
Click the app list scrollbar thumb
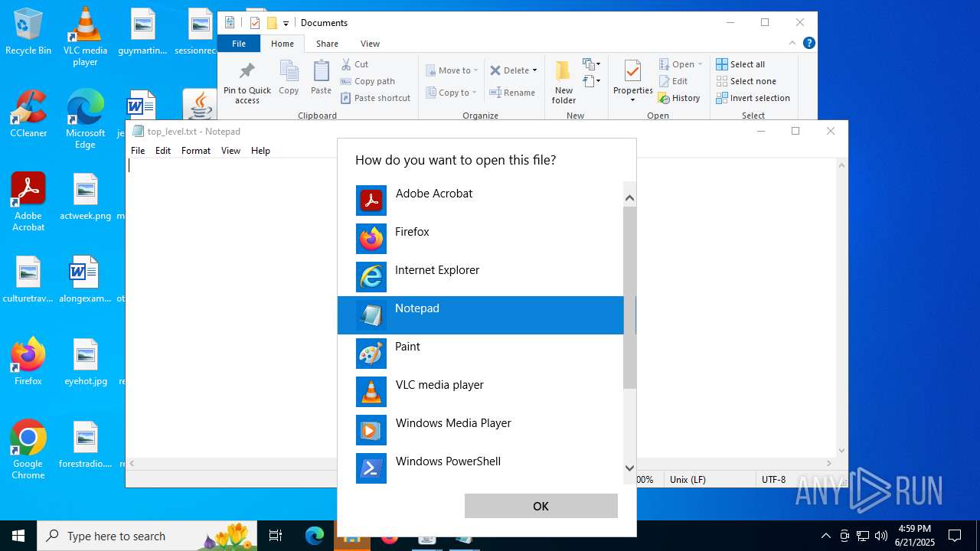pos(629,297)
